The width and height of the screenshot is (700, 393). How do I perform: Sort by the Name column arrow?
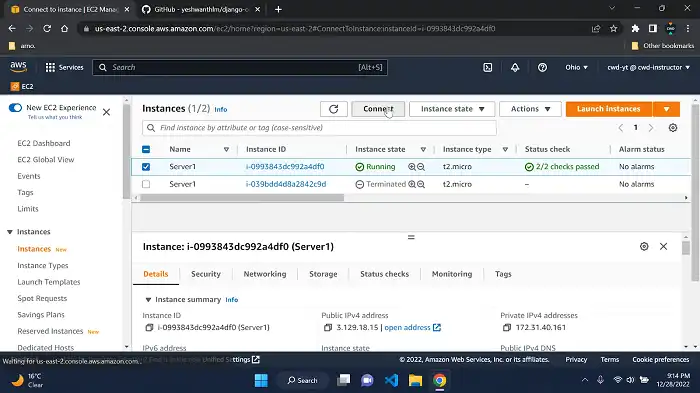[226, 149]
